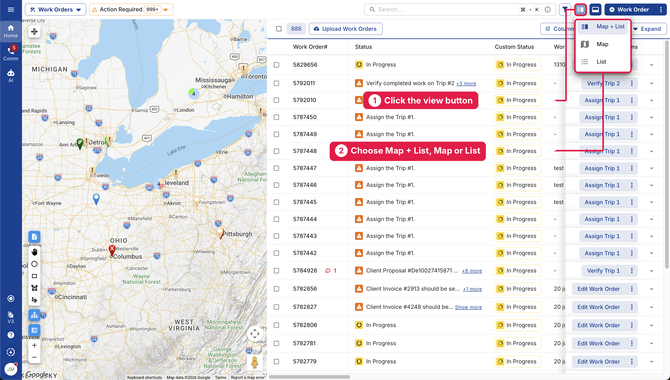Image resolution: width=670 pixels, height=380 pixels.
Task: Click the map camera controls button
Action: [x=255, y=334]
